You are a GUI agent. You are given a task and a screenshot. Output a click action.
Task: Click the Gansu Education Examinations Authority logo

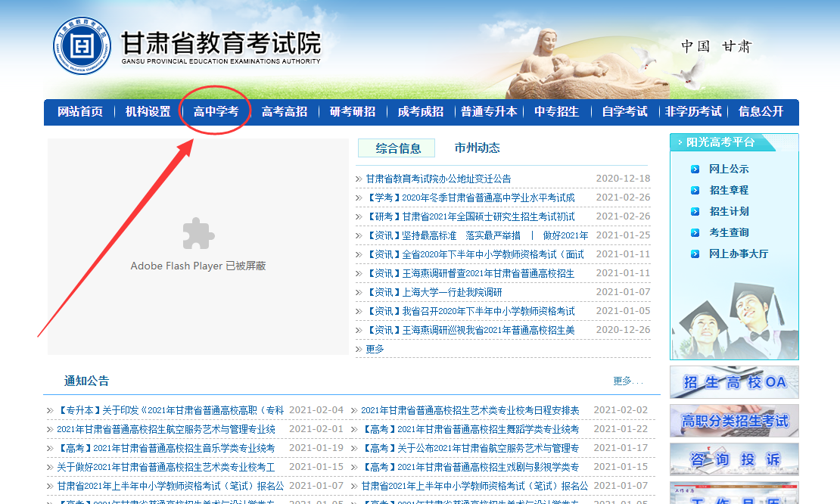(x=82, y=45)
